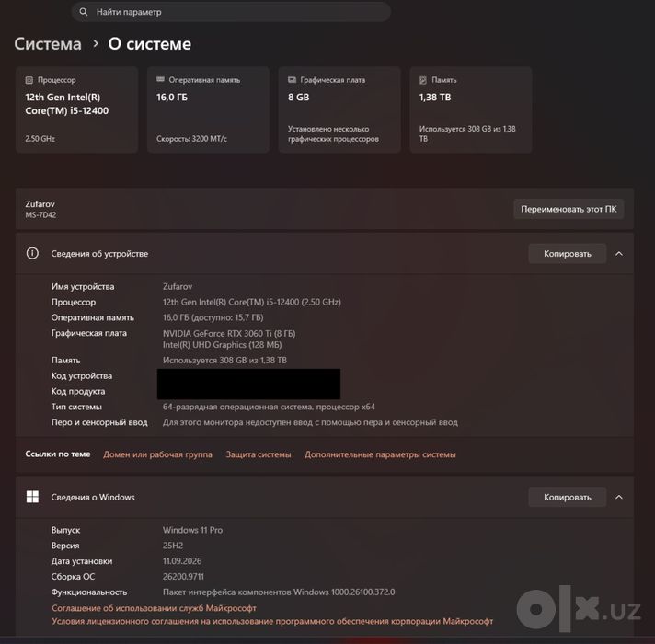Click the Графическая плата card icon
This screenshot has width=655, height=644.
coord(292,79)
